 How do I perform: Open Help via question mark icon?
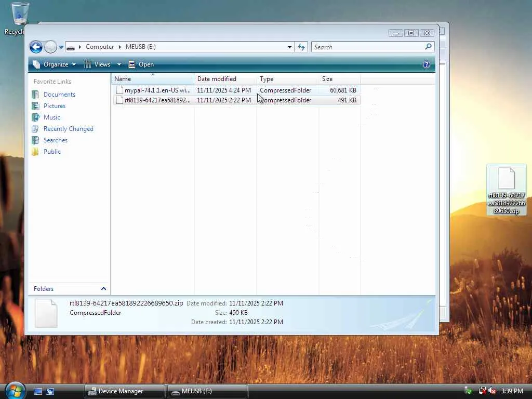coord(427,64)
